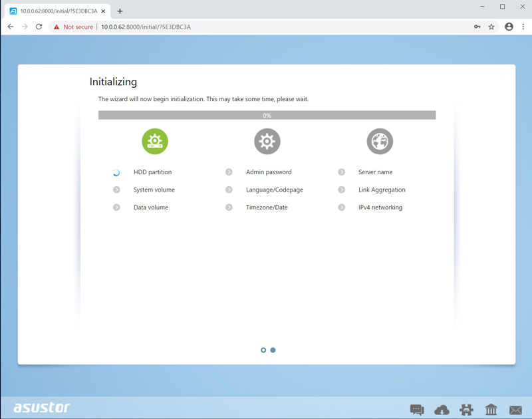Viewport: 532px width, 419px height.
Task: Click the 0% initialization progress bar
Action: click(x=267, y=115)
